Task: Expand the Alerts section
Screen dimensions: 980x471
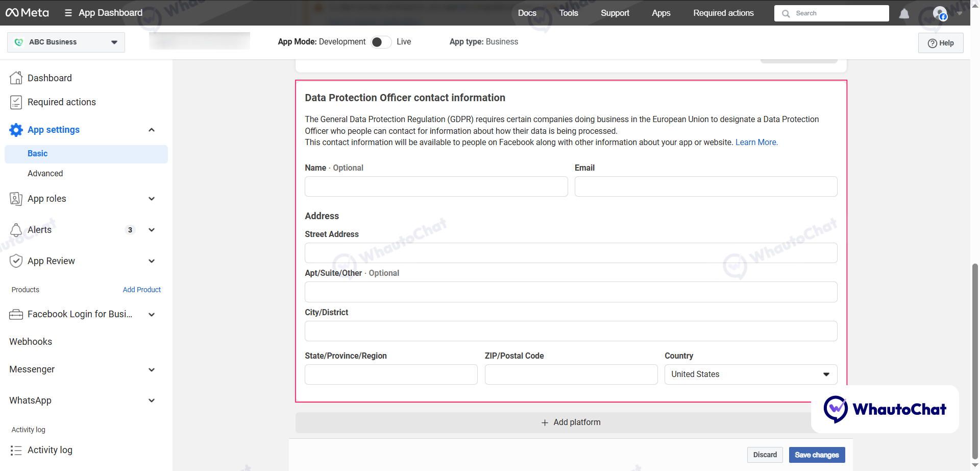Action: point(152,230)
